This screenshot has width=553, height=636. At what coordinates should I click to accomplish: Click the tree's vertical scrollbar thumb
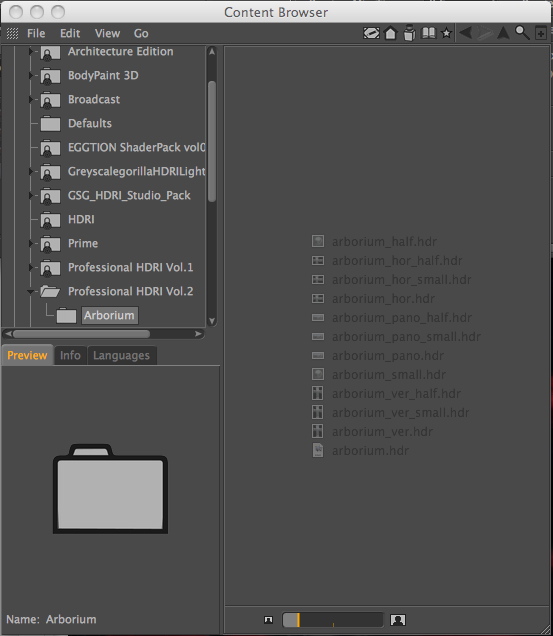(212, 141)
